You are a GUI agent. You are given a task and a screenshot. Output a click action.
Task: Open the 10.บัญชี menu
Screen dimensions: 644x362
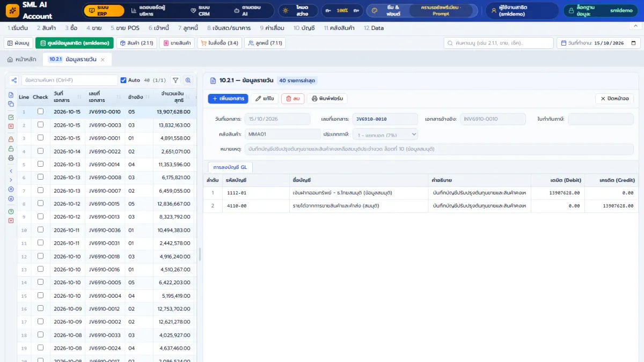point(304,28)
